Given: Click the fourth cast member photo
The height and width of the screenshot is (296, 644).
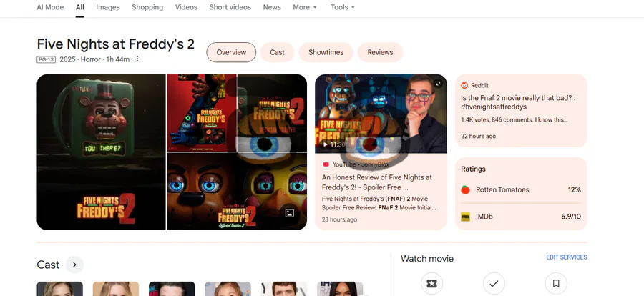Looking at the screenshot, I should [x=228, y=289].
